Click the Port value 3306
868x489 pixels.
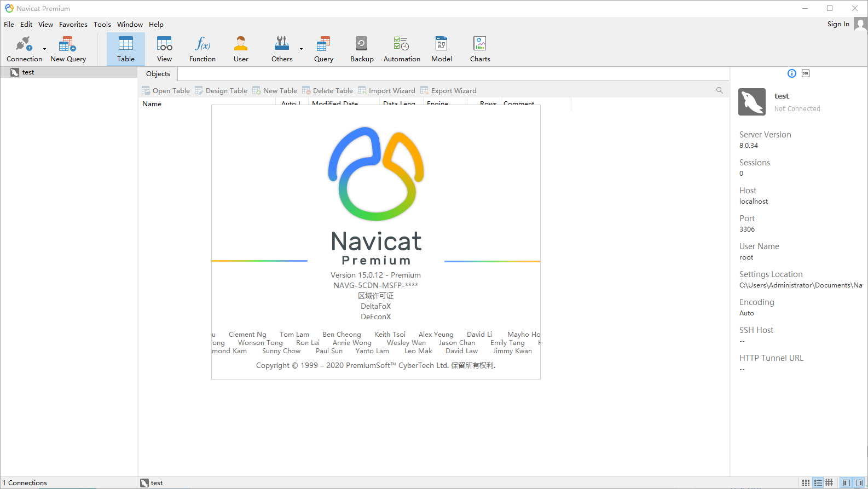point(747,229)
